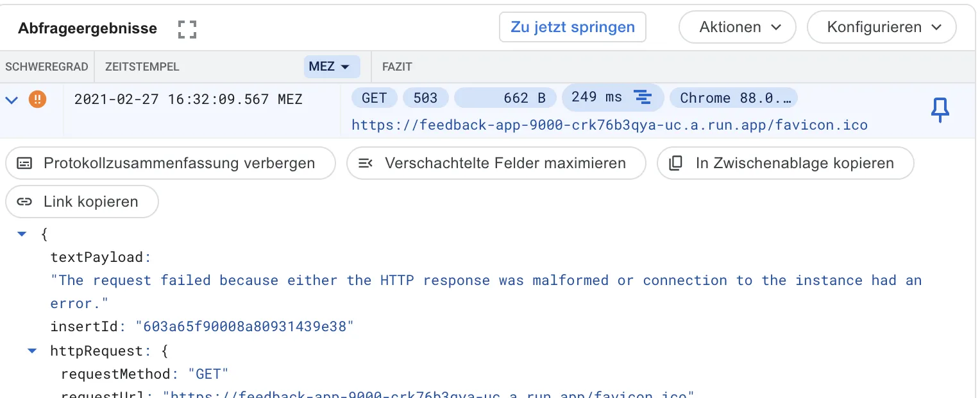The image size is (980, 398).
Task: Collapse the root JSON object triangle
Action: [x=22, y=234]
